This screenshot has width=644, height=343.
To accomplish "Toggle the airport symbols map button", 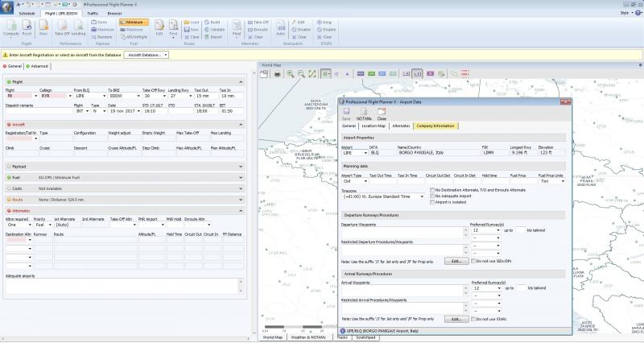I will 326,74.
